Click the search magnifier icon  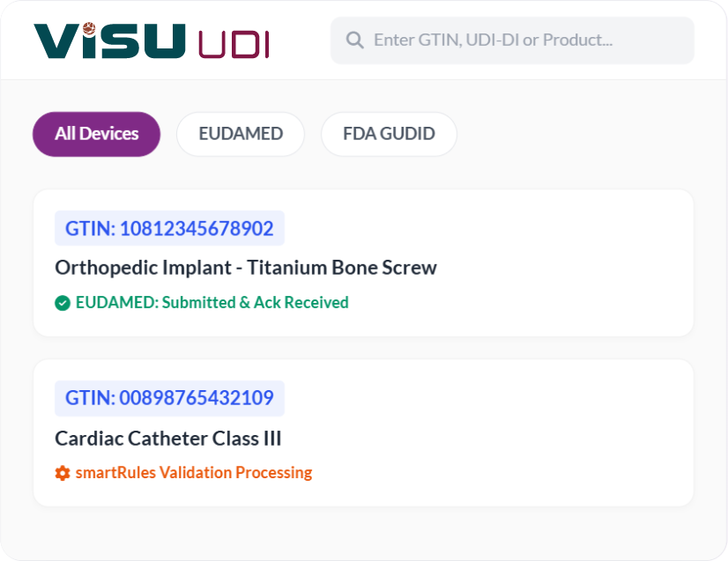[354, 40]
